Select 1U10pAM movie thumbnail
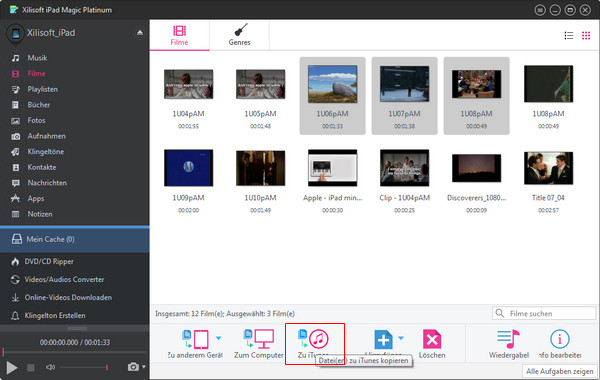Screen dimensions: 600x380 tap(261, 168)
